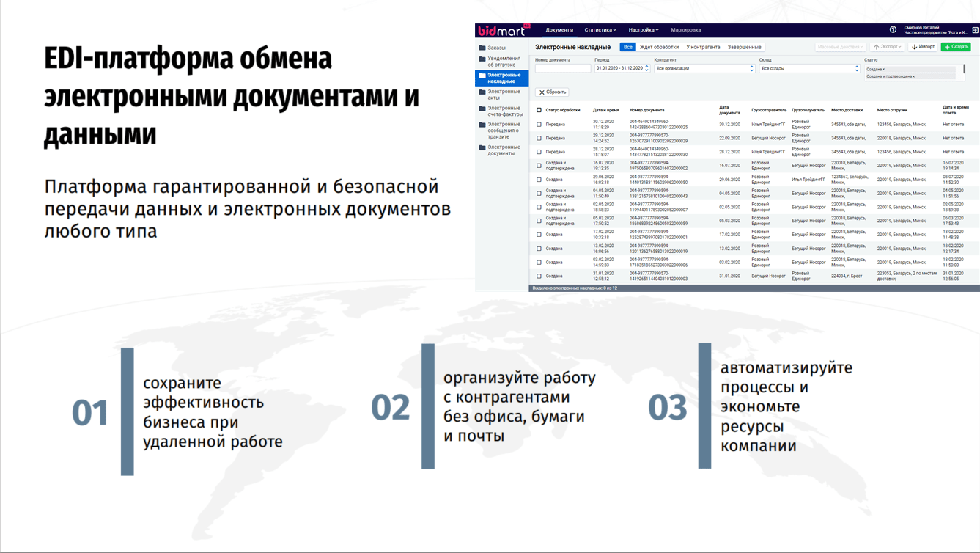The image size is (980, 553).
Task: Open the Электронные счета-фактуры section
Action: click(506, 110)
